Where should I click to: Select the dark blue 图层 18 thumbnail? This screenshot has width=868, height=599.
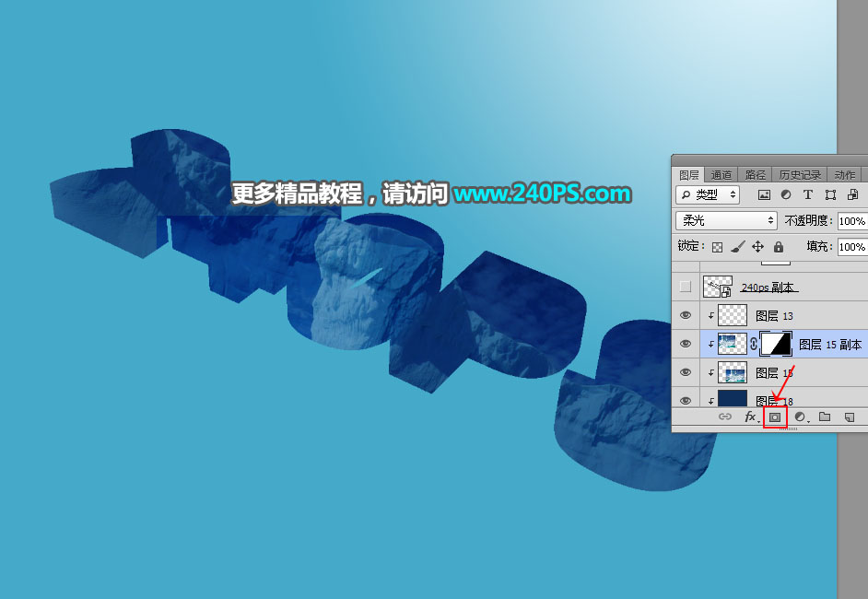[x=733, y=399]
